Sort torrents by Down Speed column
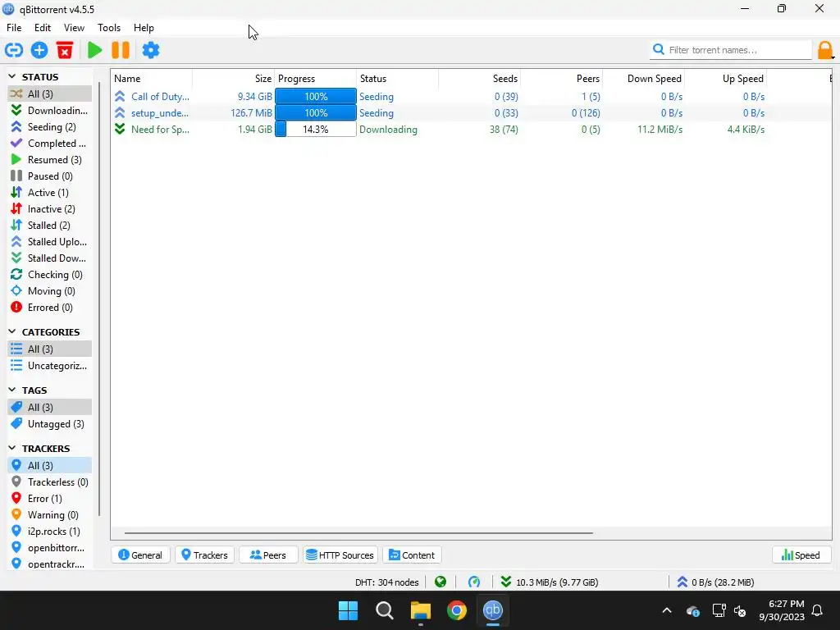This screenshot has height=630, width=840. (x=643, y=79)
